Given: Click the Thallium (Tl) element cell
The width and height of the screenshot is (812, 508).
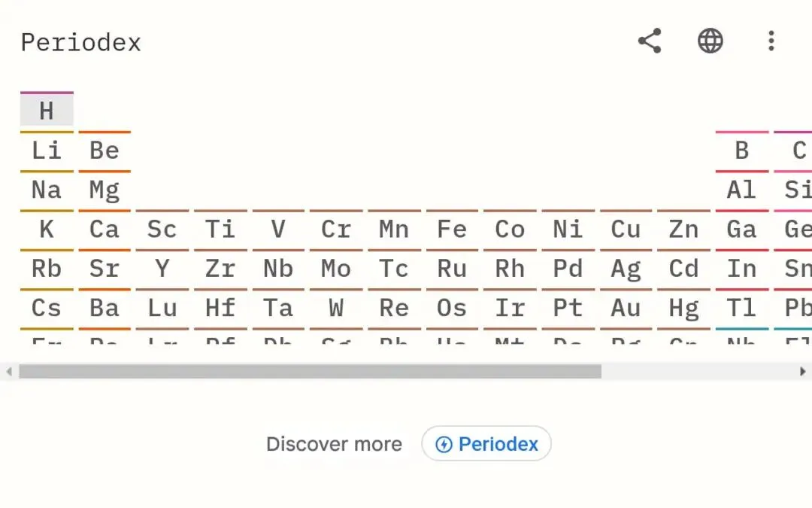Looking at the screenshot, I should pyautogui.click(x=742, y=308).
